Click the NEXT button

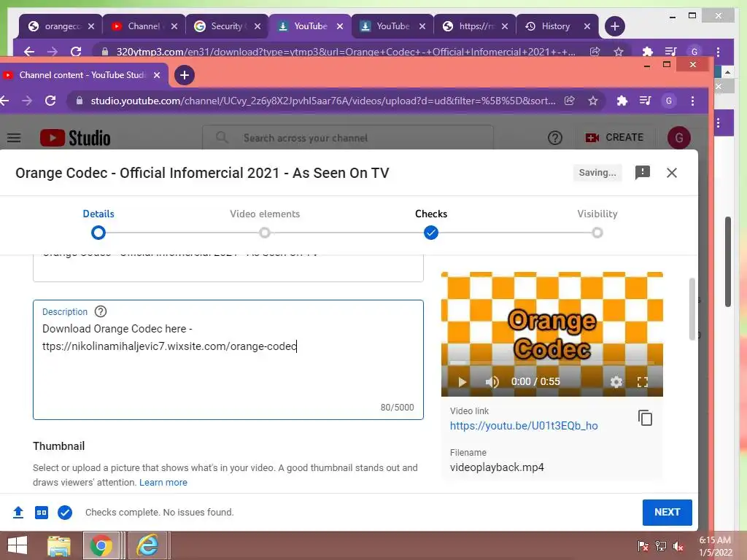tap(667, 513)
